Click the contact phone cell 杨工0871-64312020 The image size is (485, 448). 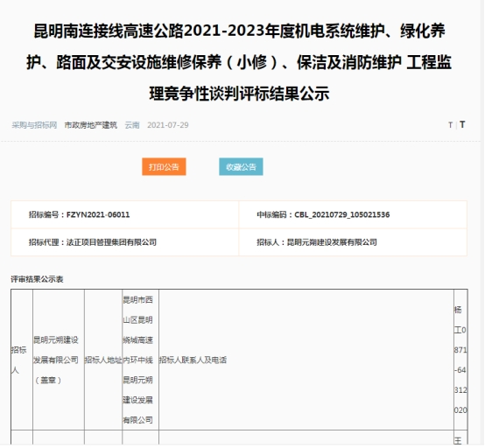[460, 360]
